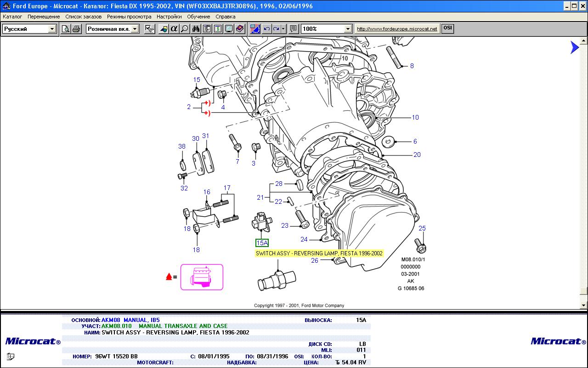588x368 pixels.
Task: Click the notes speech bubble icon
Action: pos(294,29)
